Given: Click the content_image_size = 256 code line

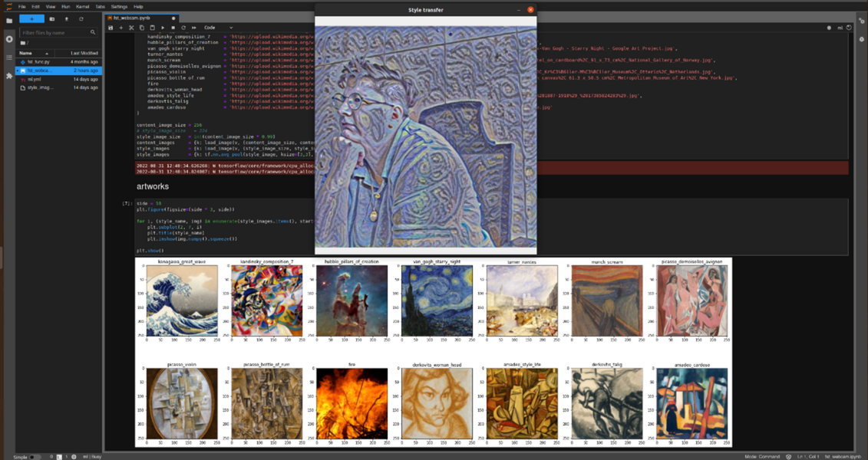Looking at the screenshot, I should (x=169, y=125).
